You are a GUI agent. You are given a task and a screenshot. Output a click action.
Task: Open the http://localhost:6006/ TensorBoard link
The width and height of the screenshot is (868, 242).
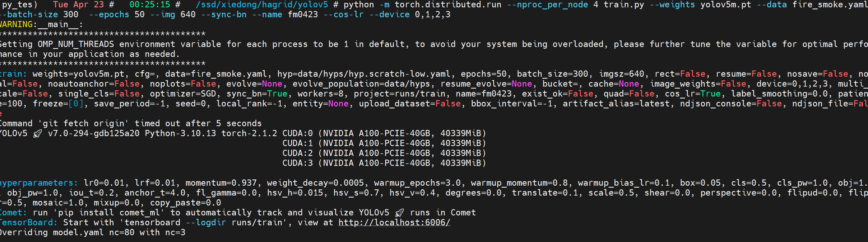[x=394, y=222]
